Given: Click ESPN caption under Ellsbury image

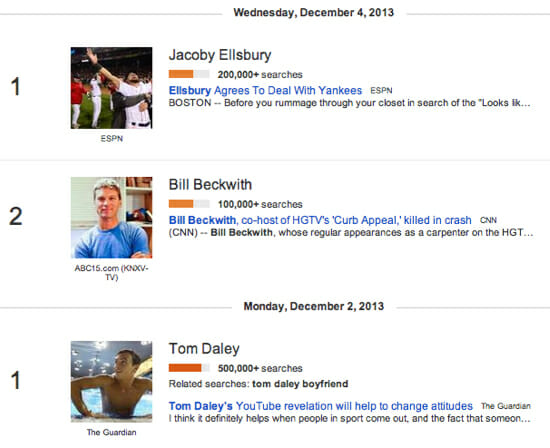Looking at the screenshot, I should click(112, 139).
